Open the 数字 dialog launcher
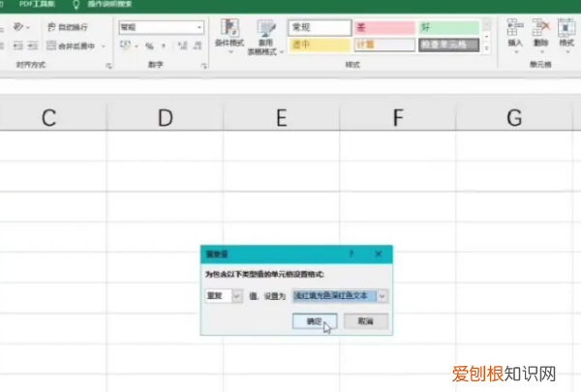This screenshot has height=392, width=581. [203, 66]
